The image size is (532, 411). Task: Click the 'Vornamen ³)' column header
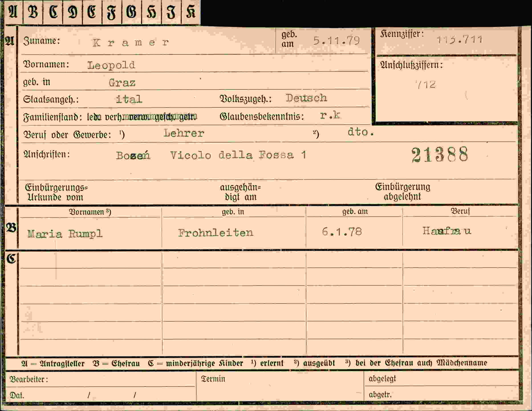pyautogui.click(x=90, y=212)
